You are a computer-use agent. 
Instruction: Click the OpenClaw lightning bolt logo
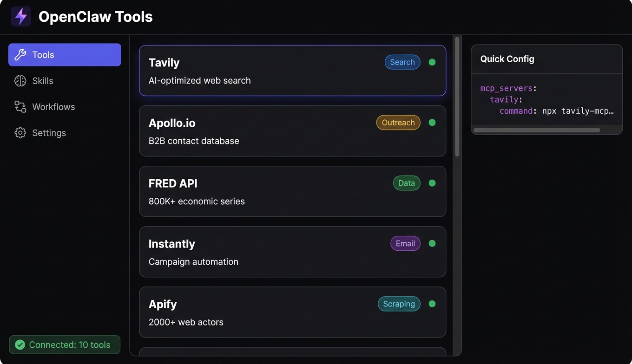pyautogui.click(x=21, y=17)
